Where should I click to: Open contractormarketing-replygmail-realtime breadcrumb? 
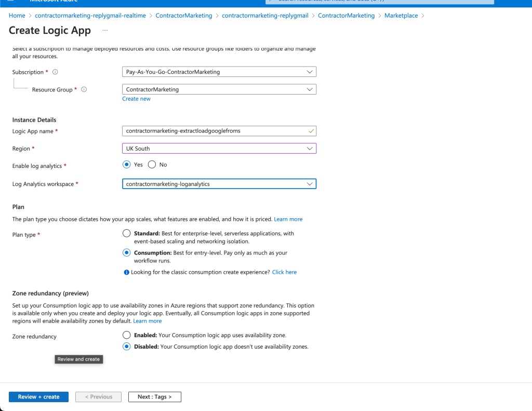(x=90, y=16)
